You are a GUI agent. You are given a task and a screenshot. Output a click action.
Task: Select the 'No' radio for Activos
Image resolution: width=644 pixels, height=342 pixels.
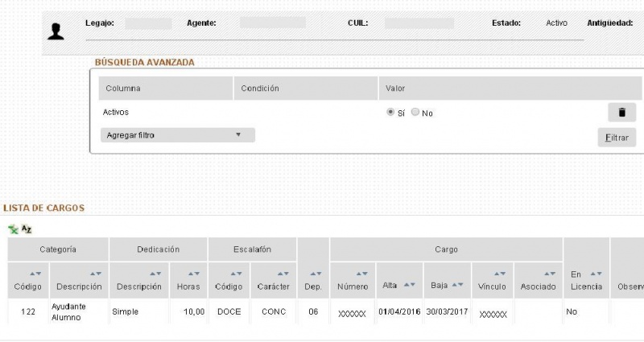coord(415,113)
